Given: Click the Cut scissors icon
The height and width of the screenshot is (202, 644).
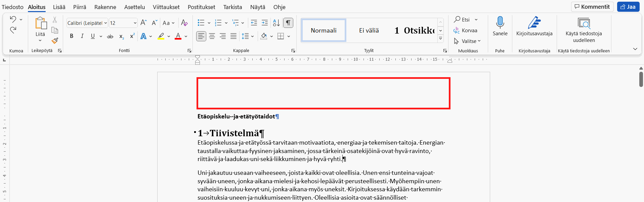Looking at the screenshot, I should coord(55,20).
